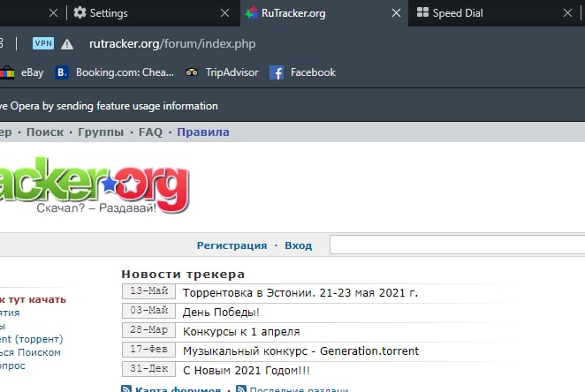Select the RuTracker.org tab
The width and height of the screenshot is (585, 392).
[x=323, y=13]
